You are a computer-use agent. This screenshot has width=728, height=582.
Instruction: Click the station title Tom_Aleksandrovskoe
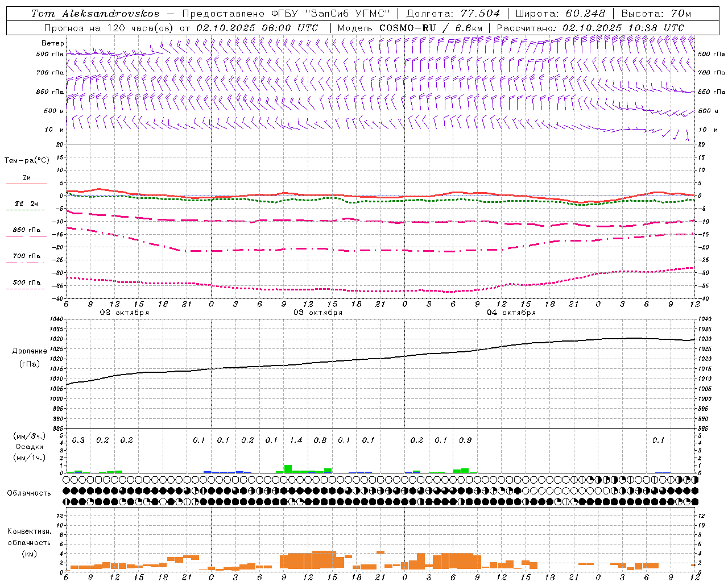coord(96,14)
